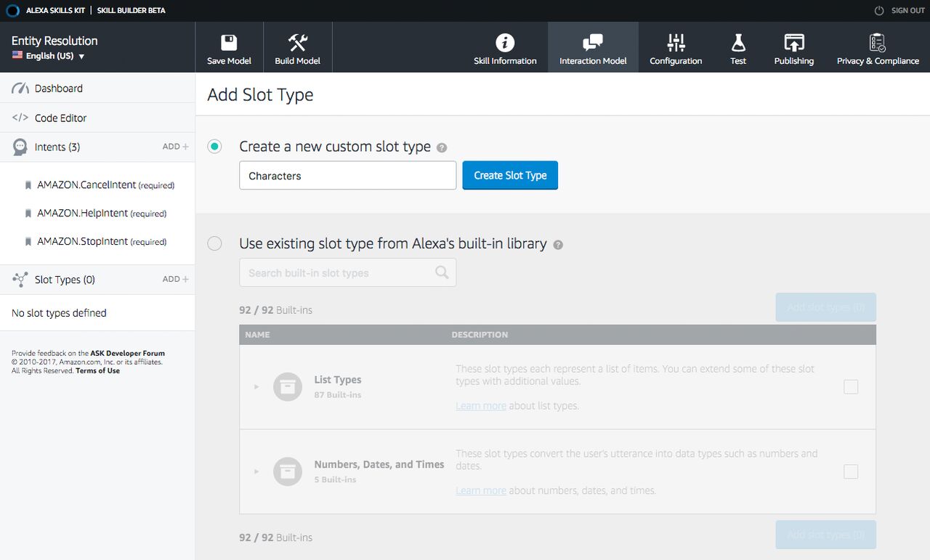Click Numbers, Dates, and Times box icon

pos(288,472)
